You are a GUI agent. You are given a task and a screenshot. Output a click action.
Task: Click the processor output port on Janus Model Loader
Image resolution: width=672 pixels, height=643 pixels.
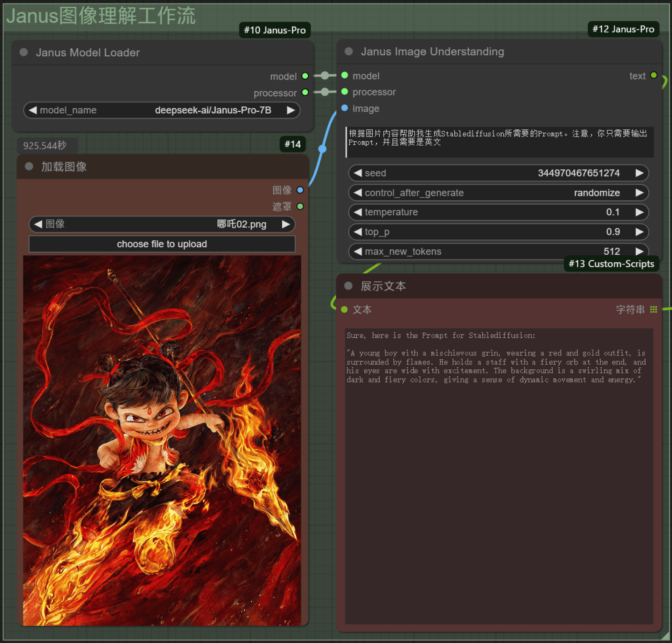pyautogui.click(x=305, y=92)
